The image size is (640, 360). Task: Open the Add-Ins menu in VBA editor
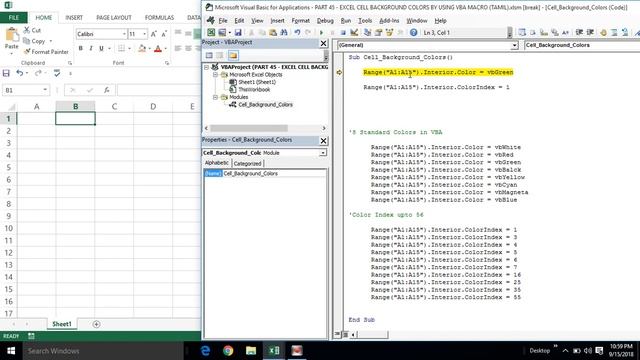click(389, 20)
